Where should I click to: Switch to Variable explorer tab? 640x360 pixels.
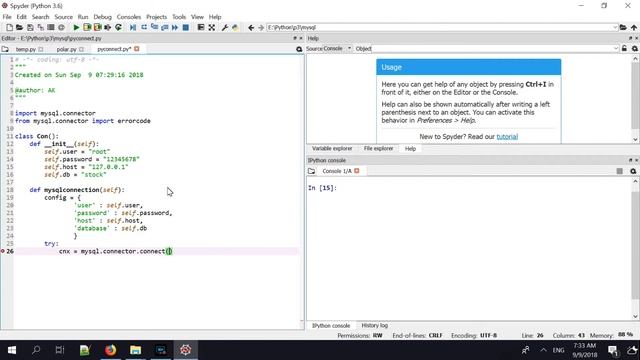click(x=332, y=149)
